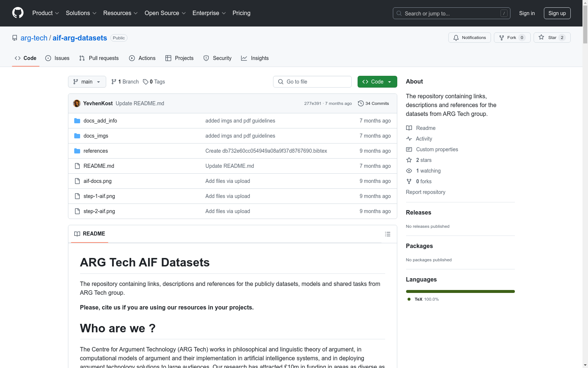Open the README outline list icon
The height and width of the screenshot is (368, 588).
pyautogui.click(x=387, y=234)
